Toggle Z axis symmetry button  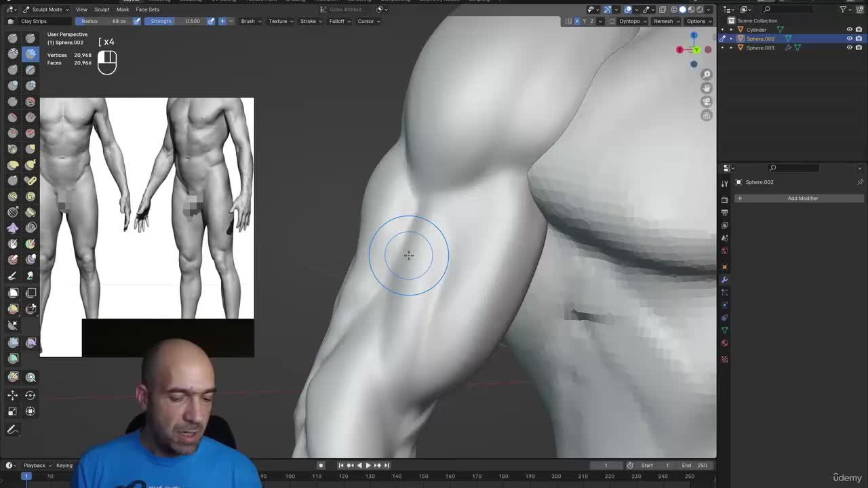[x=592, y=21]
